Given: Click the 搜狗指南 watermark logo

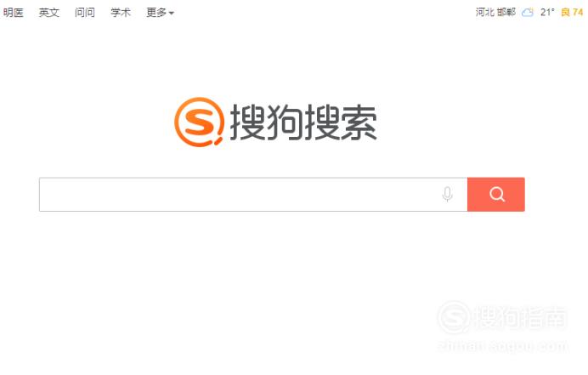Looking at the screenshot, I should click(502, 317).
